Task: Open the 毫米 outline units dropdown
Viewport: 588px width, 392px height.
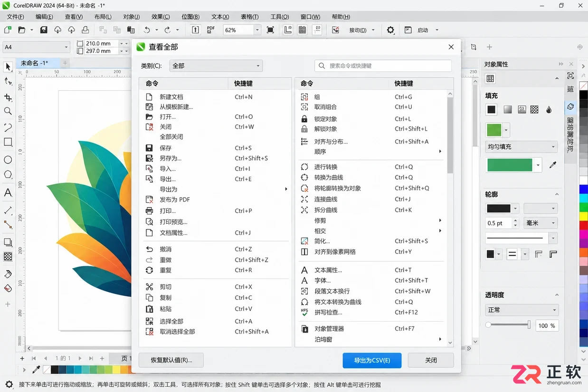Action: click(x=541, y=223)
